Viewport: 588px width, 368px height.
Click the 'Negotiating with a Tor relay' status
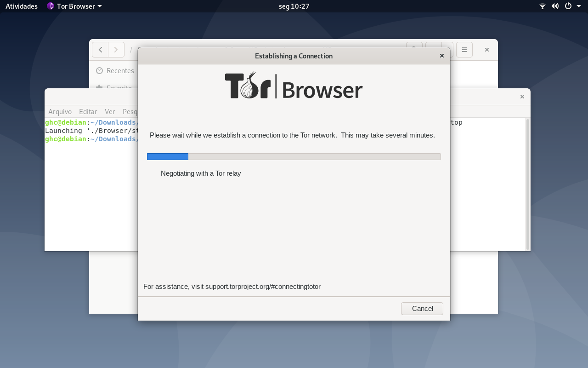click(x=201, y=173)
